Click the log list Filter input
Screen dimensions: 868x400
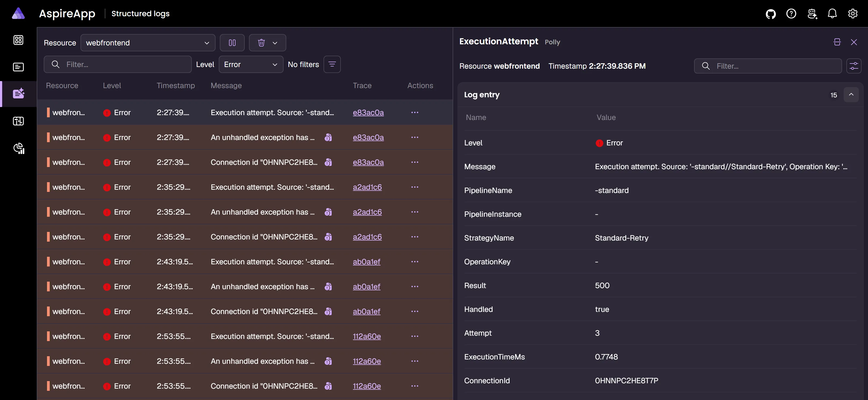117,64
